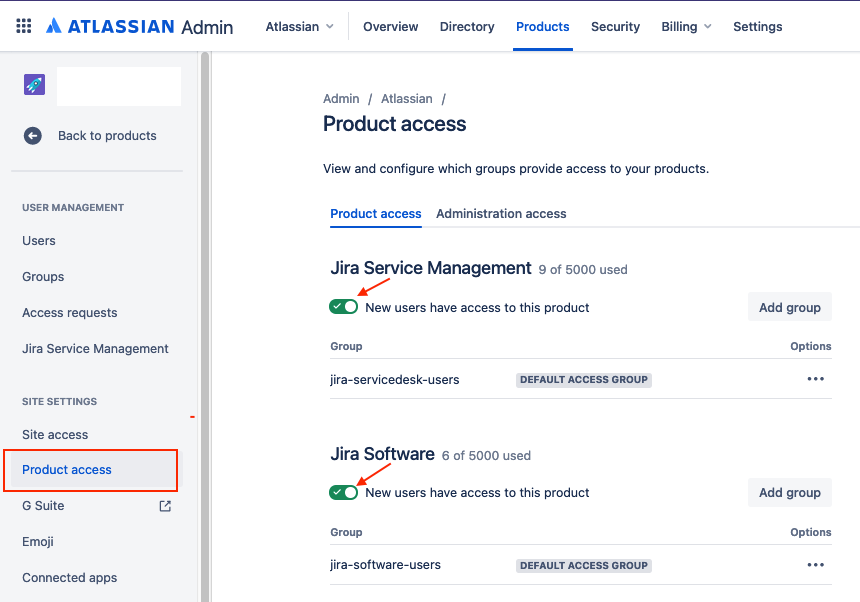
Task: Click Admin breadcrumb link
Action: 341,99
